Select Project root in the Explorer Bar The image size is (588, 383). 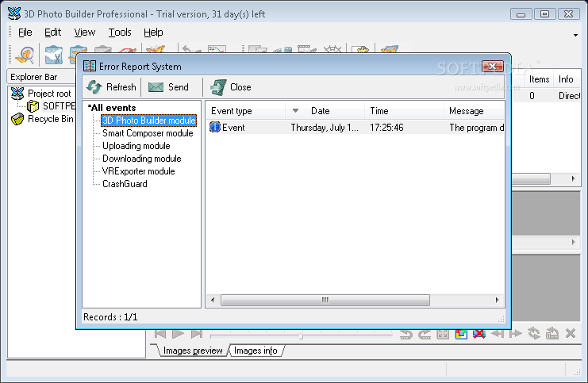49,94
